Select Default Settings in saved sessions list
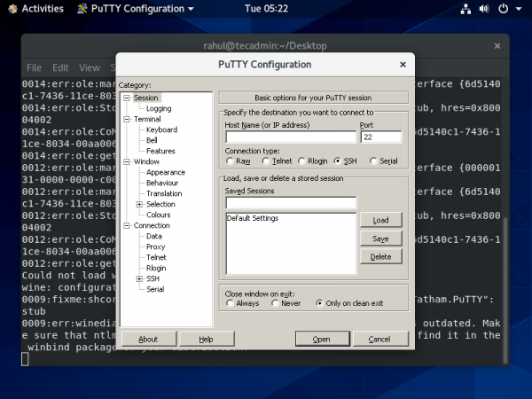This screenshot has width=532, height=399. [x=253, y=218]
